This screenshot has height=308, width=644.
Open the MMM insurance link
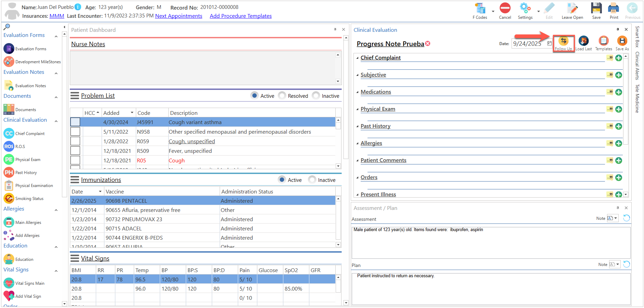click(57, 16)
